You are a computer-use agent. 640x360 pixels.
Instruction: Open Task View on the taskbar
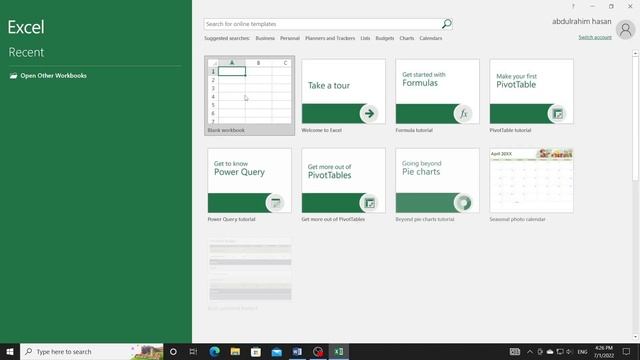click(193, 351)
